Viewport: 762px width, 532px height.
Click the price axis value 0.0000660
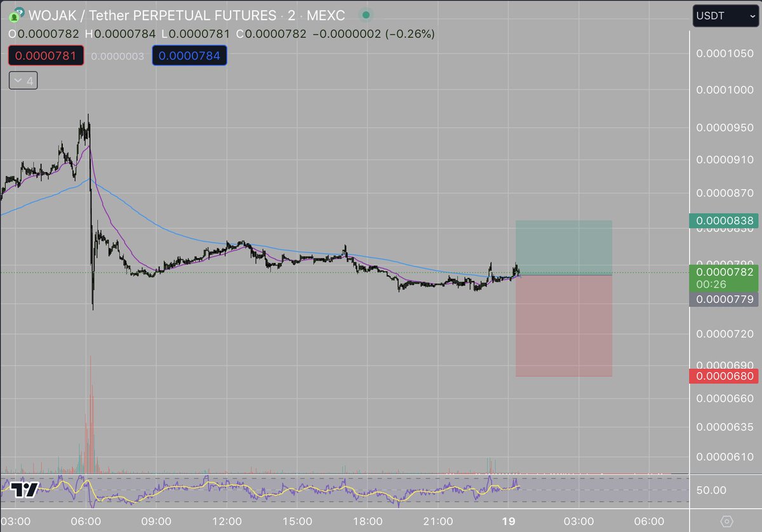[x=725, y=399]
